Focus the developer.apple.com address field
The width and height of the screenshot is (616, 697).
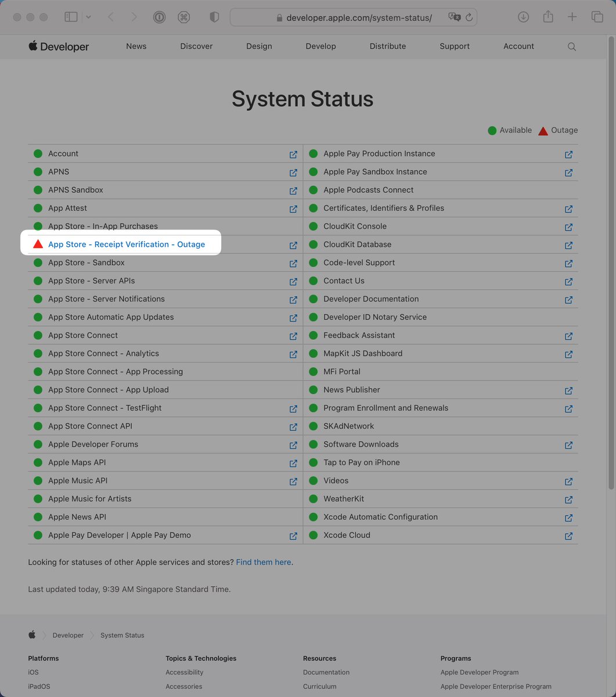pyautogui.click(x=354, y=17)
